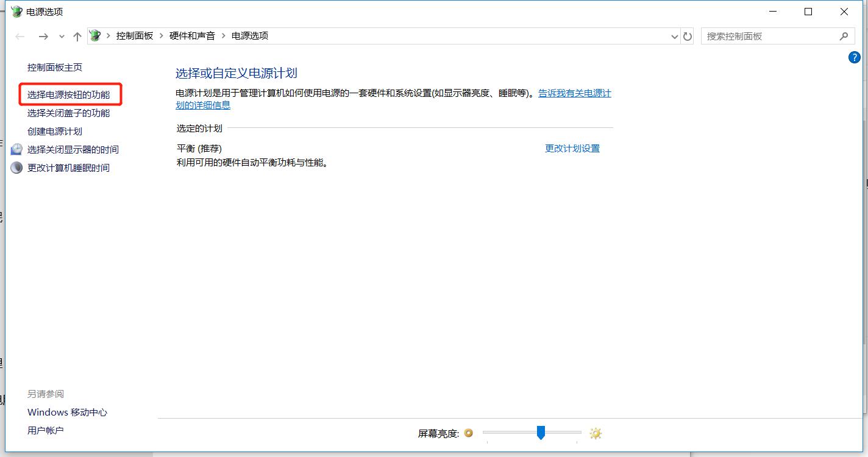Refresh the page with the refresh icon
This screenshot has height=457, width=868.
tap(688, 36)
